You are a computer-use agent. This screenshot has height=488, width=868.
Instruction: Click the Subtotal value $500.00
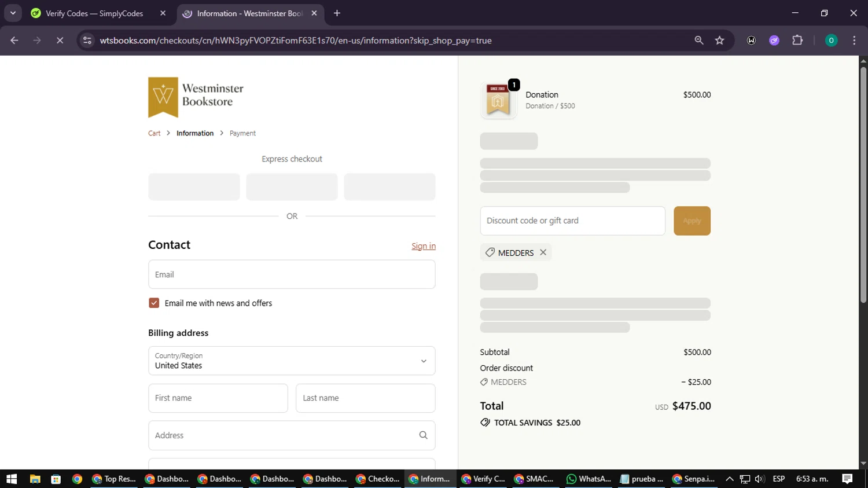pos(697,352)
